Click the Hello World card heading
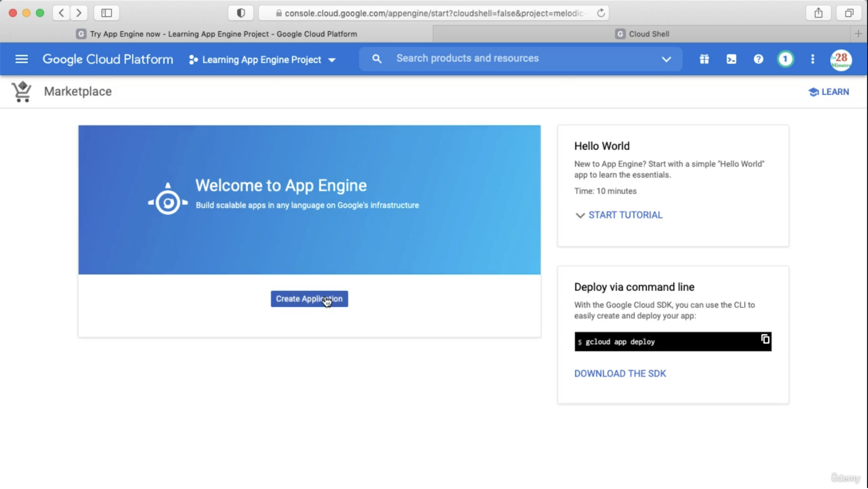 coord(602,146)
